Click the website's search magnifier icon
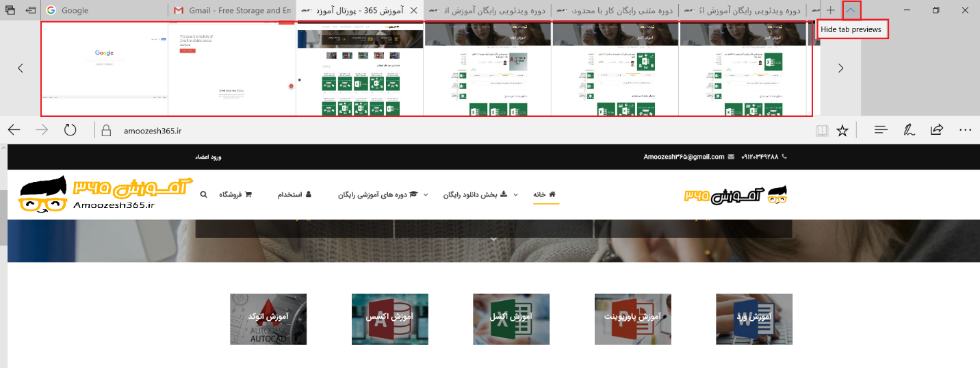Viewport: 980px width, 368px height. (x=203, y=194)
